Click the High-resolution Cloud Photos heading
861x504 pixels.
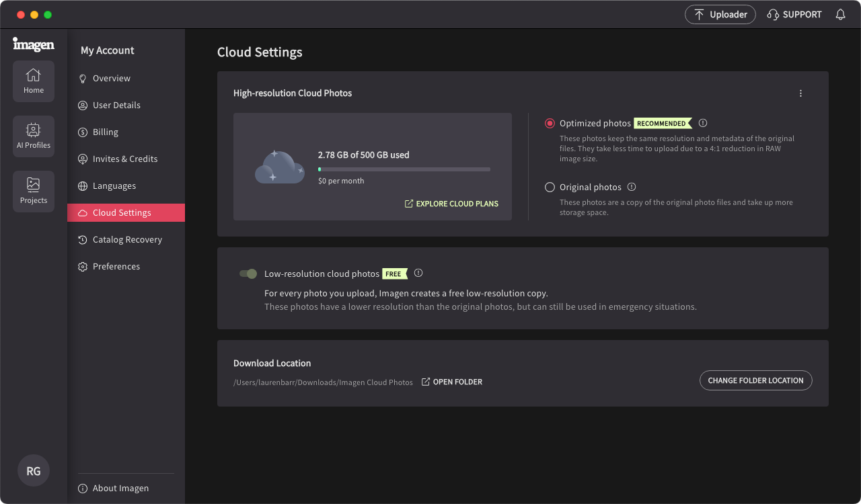pyautogui.click(x=293, y=93)
